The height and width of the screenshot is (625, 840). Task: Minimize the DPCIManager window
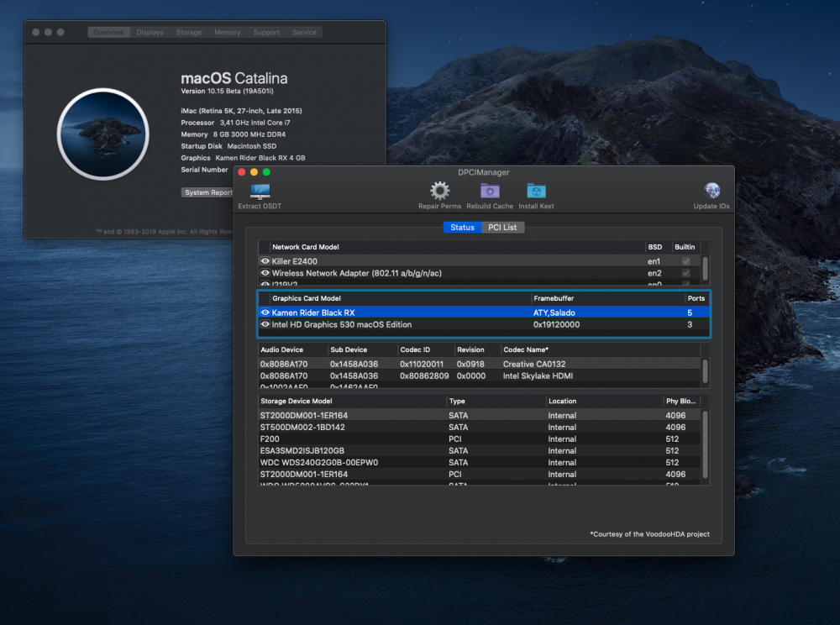point(254,172)
